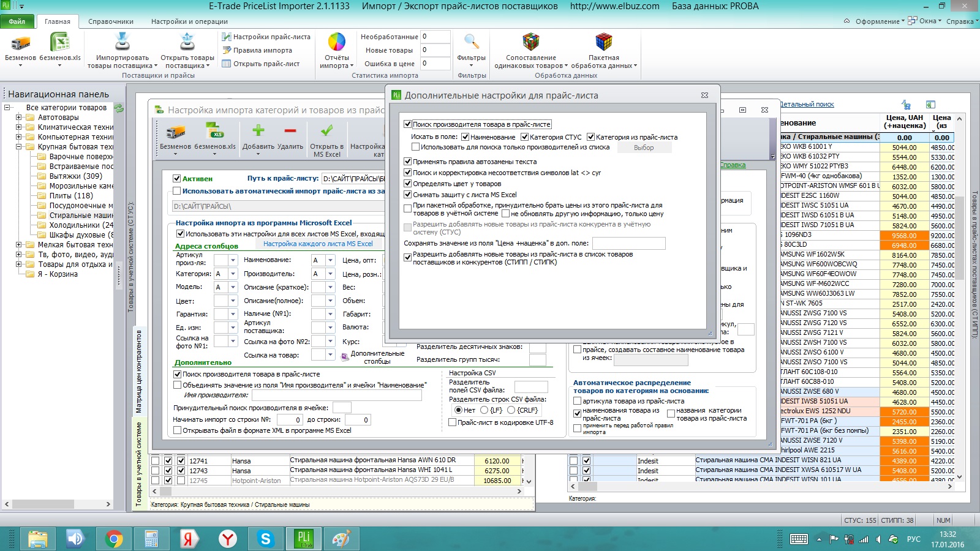
Task: Open the calculator from taskbar
Action: (151, 539)
